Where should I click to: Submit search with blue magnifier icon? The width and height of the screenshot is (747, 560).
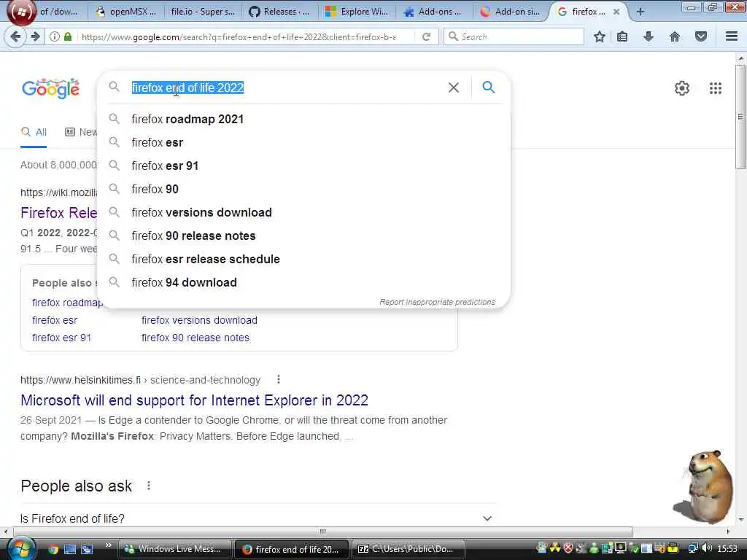[x=488, y=87]
